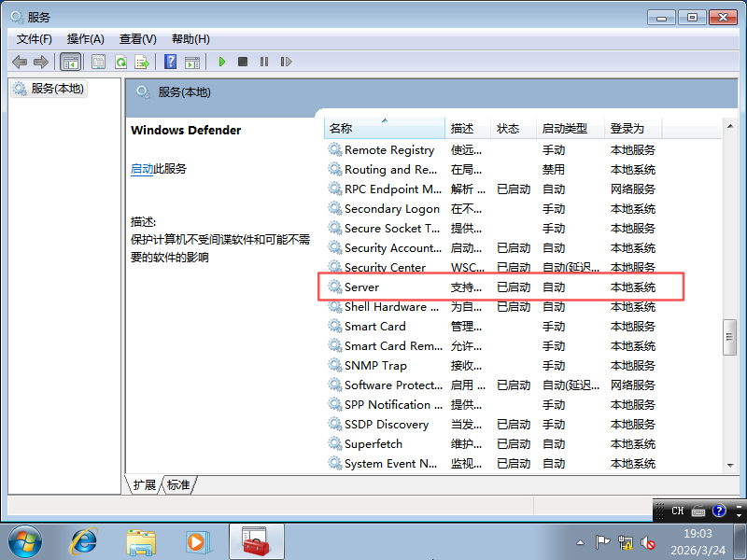Pause service with pause icon

pyautogui.click(x=264, y=62)
